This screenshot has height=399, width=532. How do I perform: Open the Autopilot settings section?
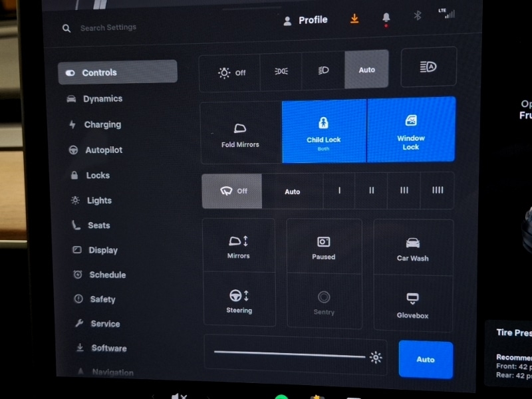[x=104, y=150]
